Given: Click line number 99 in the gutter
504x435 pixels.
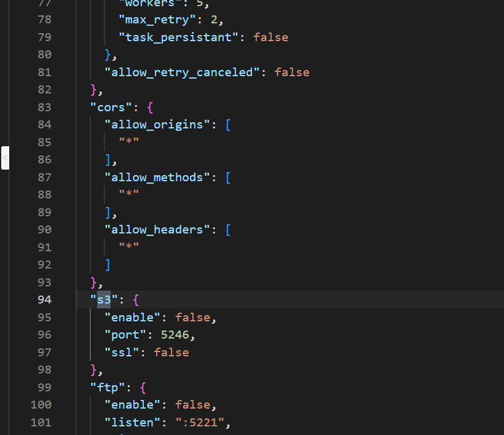Looking at the screenshot, I should pyautogui.click(x=44, y=387).
